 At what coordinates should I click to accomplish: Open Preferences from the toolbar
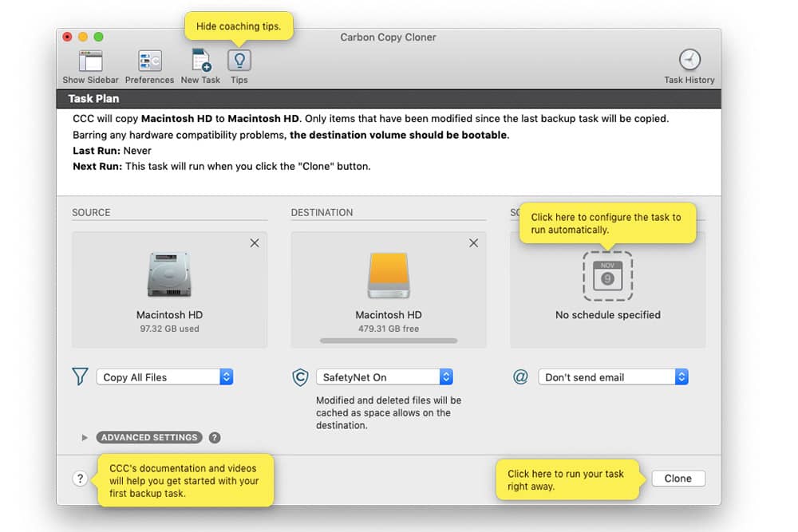[x=150, y=61]
